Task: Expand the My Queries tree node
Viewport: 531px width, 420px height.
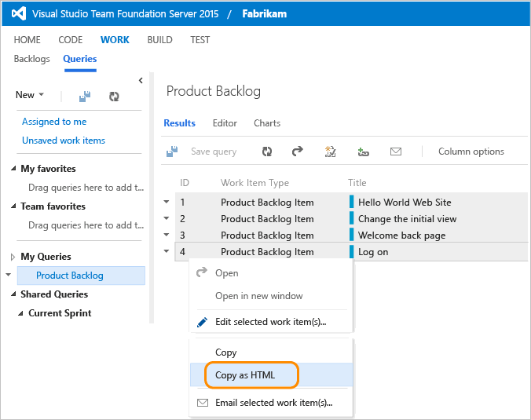Action: tap(13, 257)
